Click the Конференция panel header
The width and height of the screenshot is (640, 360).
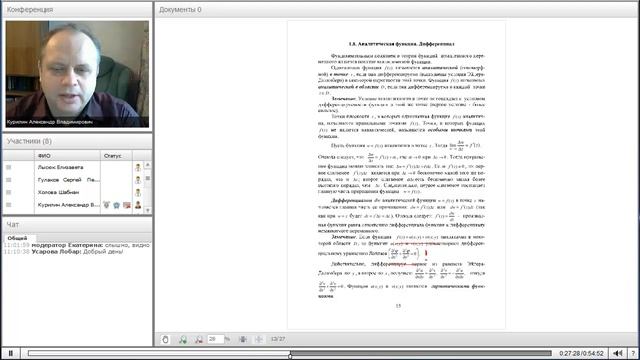coord(77,9)
